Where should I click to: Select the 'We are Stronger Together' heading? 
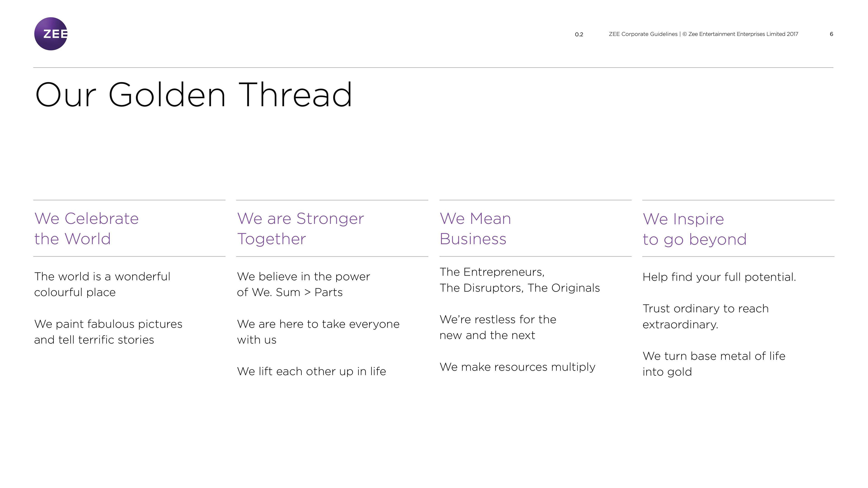pyautogui.click(x=300, y=229)
